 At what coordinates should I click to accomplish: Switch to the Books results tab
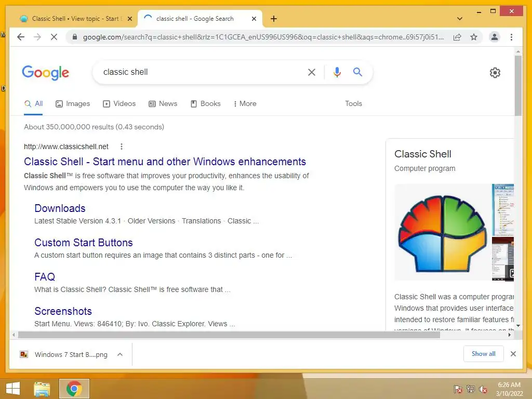point(206,103)
